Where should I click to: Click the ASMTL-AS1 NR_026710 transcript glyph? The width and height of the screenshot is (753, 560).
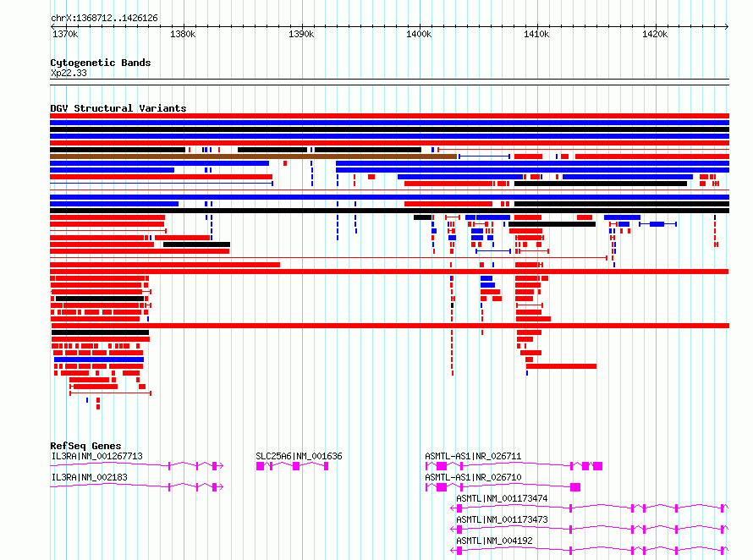coord(503,487)
